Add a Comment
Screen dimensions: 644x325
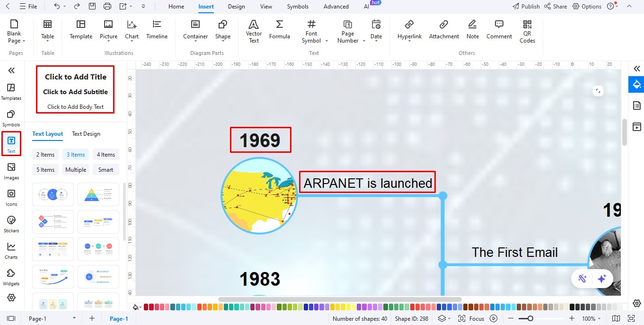(499, 29)
